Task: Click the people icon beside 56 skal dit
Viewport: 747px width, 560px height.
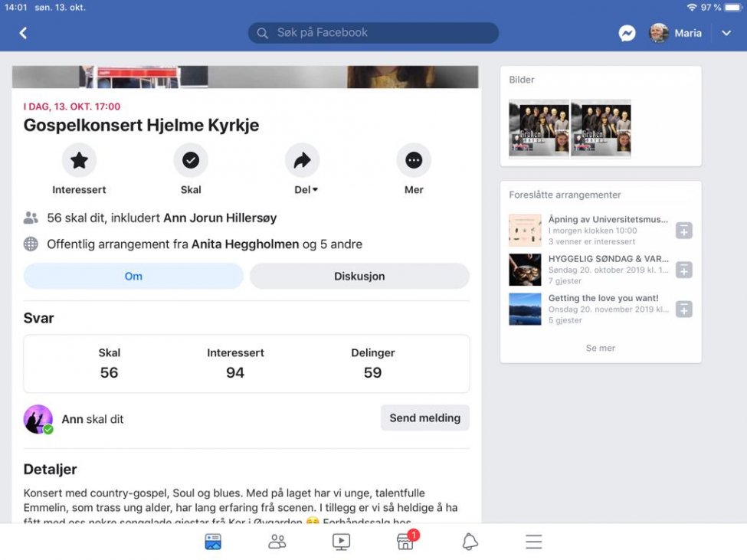Action: pos(31,218)
